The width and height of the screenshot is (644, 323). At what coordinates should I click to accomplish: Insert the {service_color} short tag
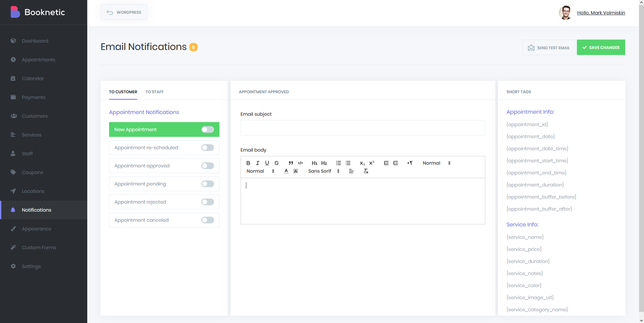pos(524,285)
